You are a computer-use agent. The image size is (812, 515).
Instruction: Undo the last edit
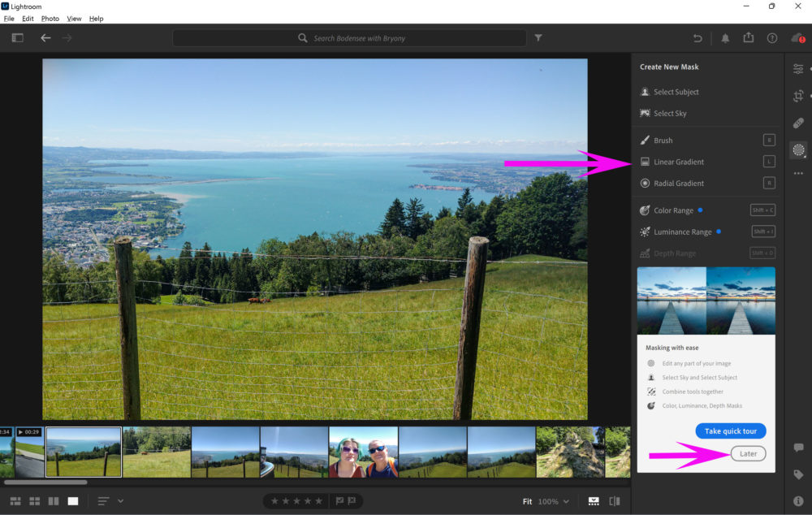698,38
